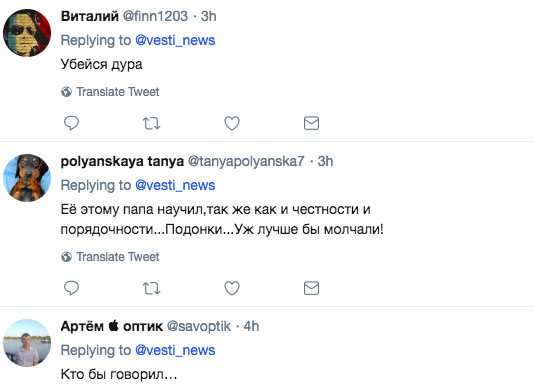
Task: Translate polyanskaya tanya's tweet
Action: point(110,257)
